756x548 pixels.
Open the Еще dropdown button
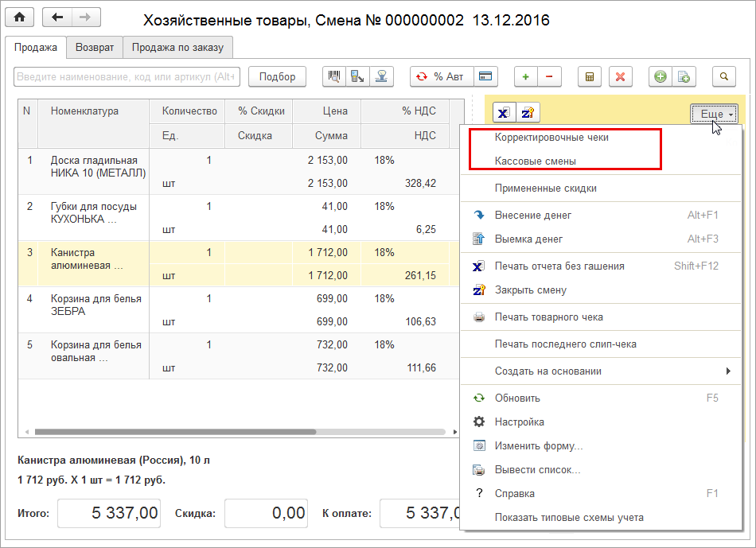[x=714, y=115]
